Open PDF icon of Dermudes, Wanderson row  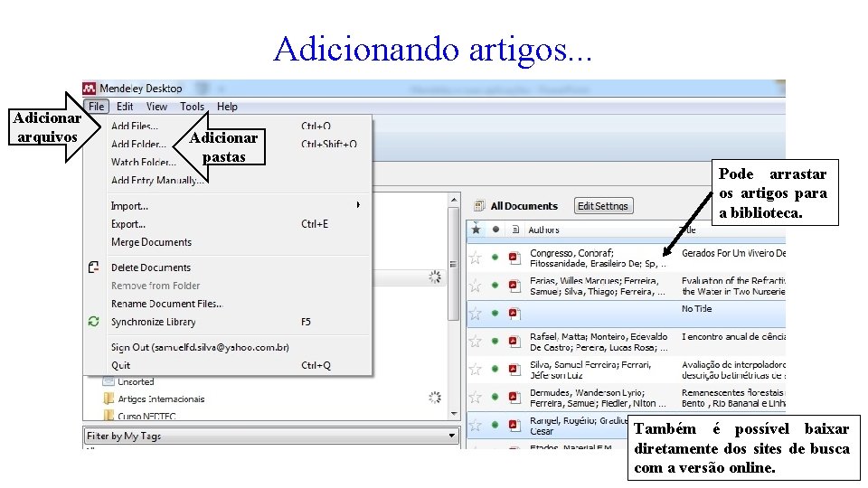point(514,397)
